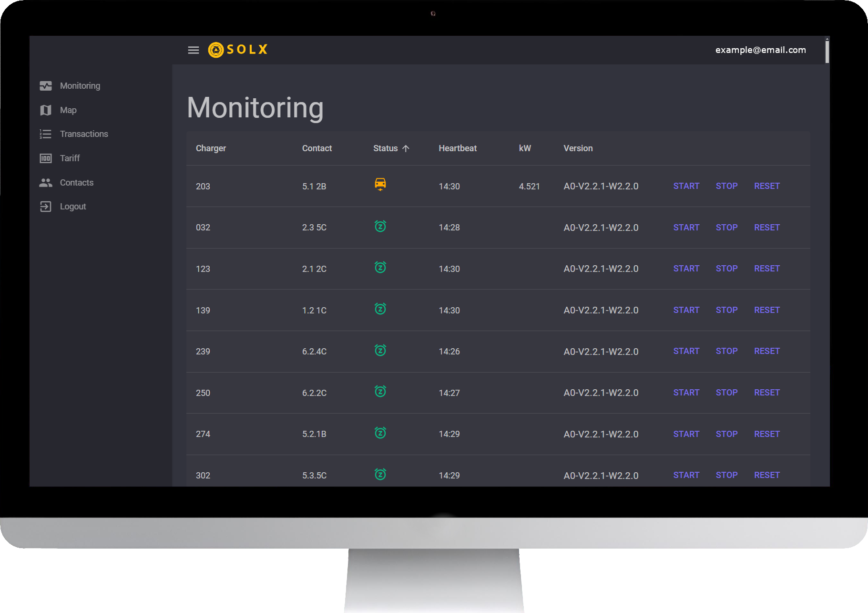Sort table by Version column
This screenshot has height=613, width=868.
coord(578,148)
